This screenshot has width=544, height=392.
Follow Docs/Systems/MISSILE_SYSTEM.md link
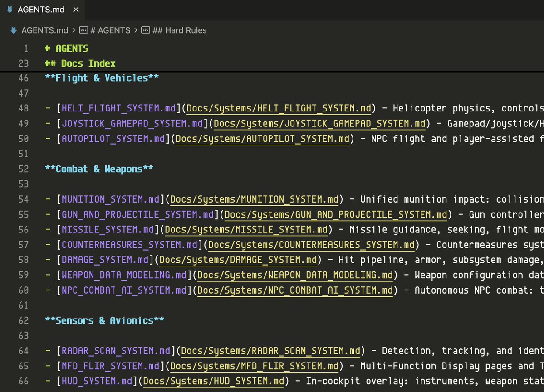pos(246,230)
